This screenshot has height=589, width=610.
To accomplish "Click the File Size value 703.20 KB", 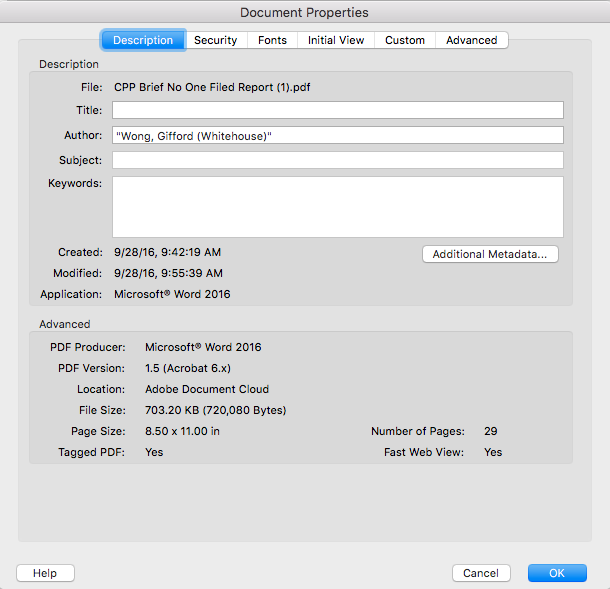I will click(215, 410).
